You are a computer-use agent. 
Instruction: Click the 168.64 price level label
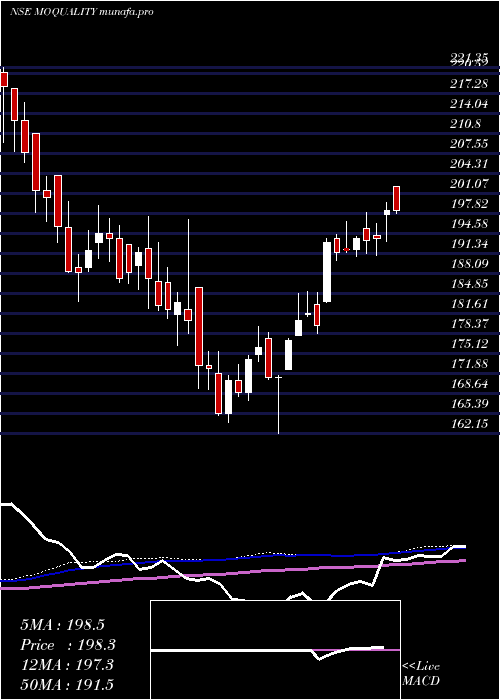pyautogui.click(x=469, y=384)
